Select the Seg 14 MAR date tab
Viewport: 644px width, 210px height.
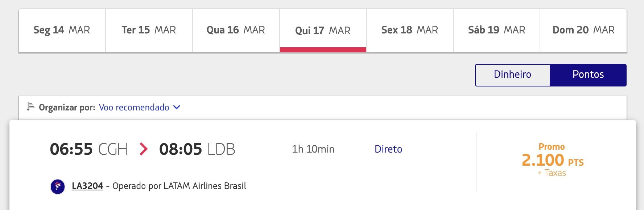(x=62, y=31)
